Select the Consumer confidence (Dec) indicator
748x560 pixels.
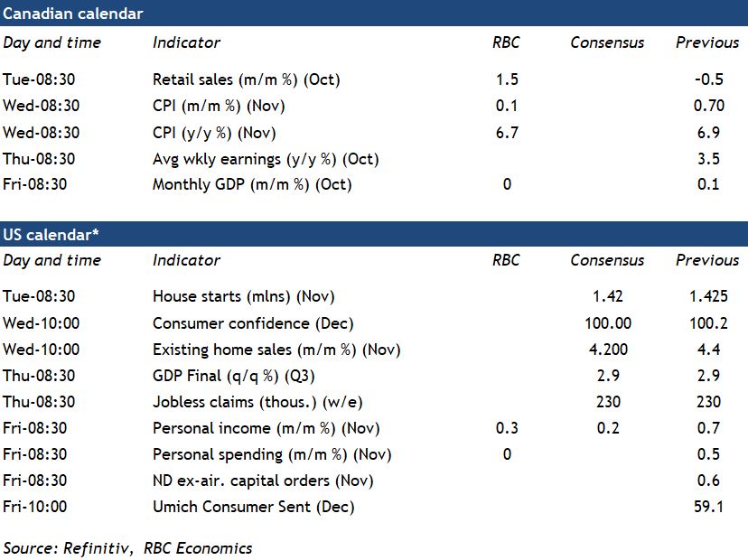pyautogui.click(x=253, y=323)
